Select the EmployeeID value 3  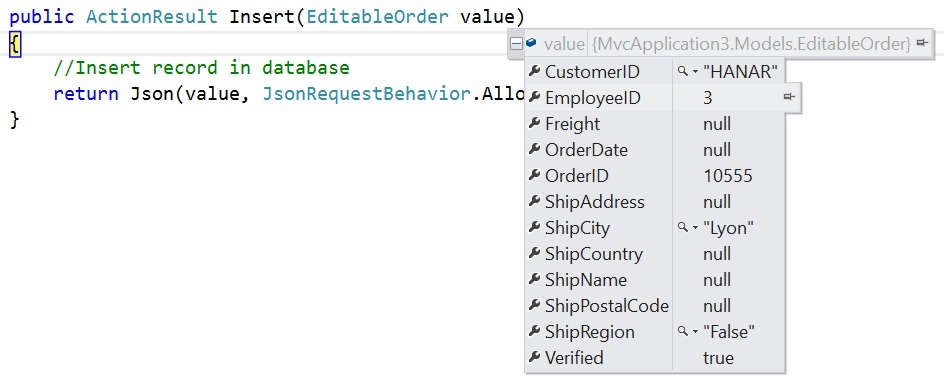[x=707, y=98]
